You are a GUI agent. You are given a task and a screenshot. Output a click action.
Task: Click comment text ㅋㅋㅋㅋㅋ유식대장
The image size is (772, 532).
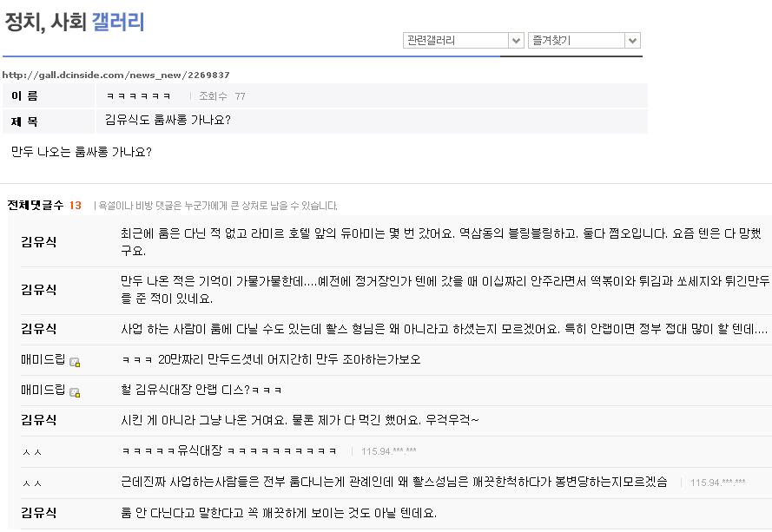click(x=229, y=450)
